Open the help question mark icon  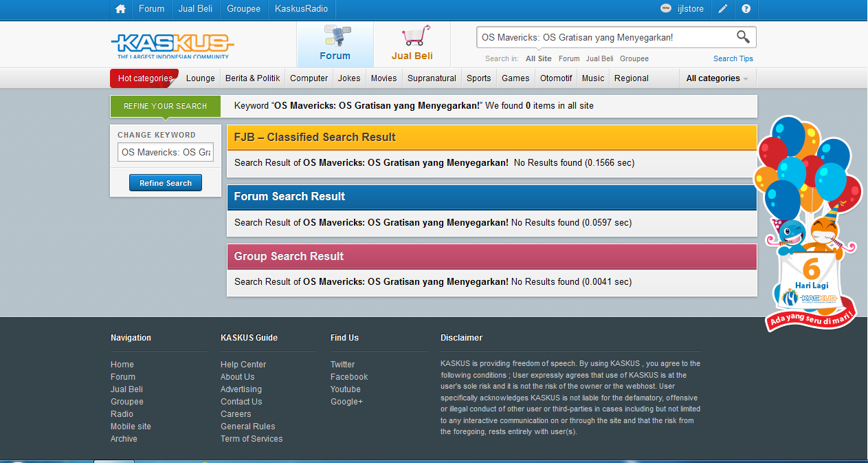coord(746,9)
